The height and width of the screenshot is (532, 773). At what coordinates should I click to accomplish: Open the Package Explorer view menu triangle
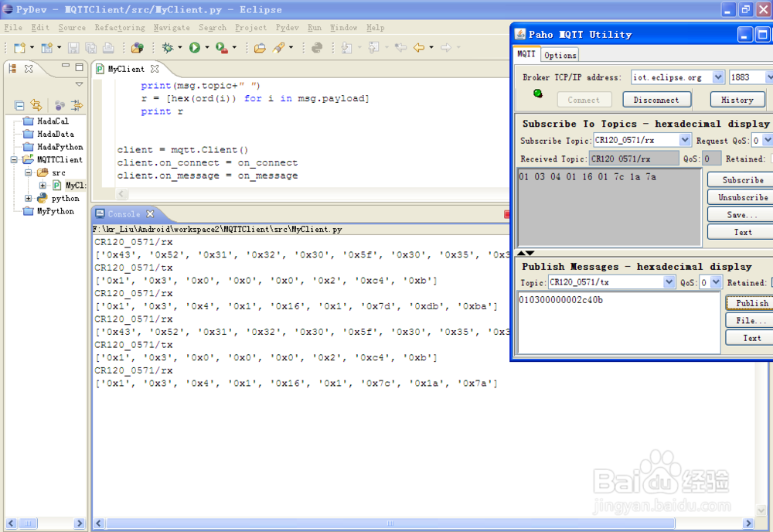point(79,84)
